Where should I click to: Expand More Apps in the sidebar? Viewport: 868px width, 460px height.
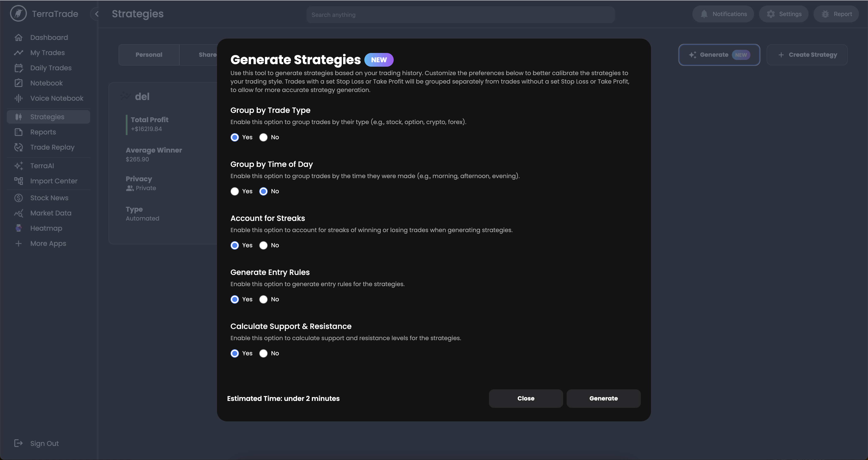pos(48,244)
